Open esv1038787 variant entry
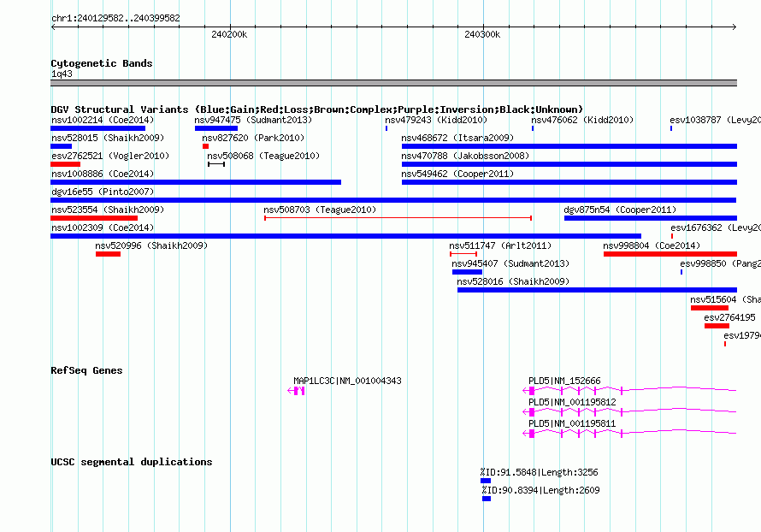The height and width of the screenshot is (532, 761). 715,120
